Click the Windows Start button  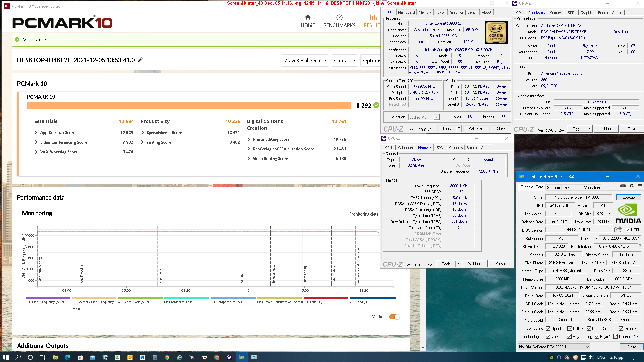(6, 357)
